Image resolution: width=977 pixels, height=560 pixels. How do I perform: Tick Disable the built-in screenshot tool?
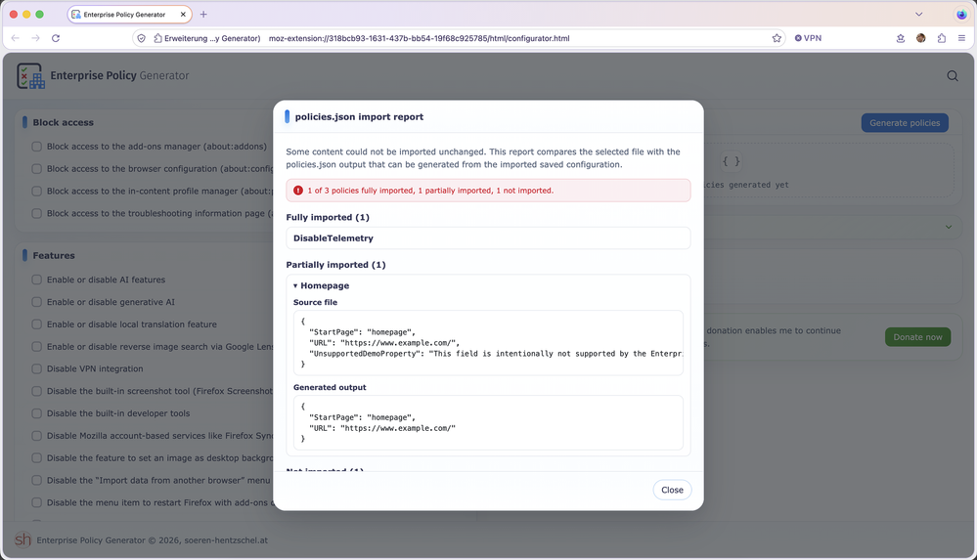37,391
